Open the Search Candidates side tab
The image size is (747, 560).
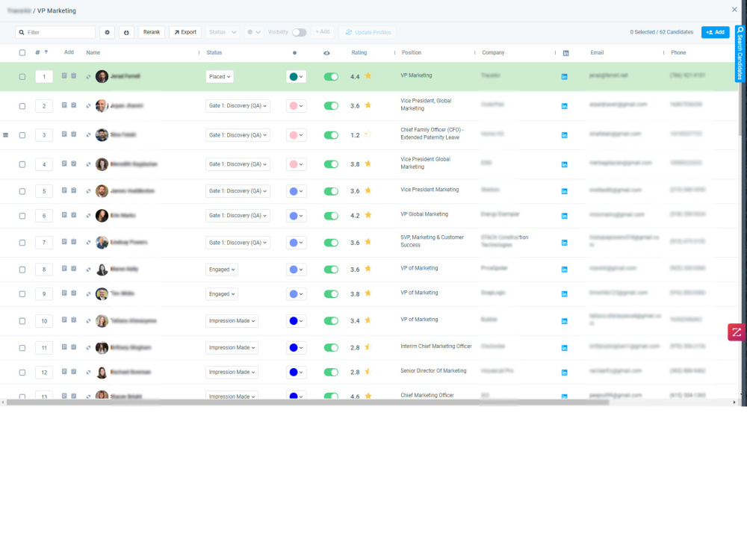pos(740,54)
